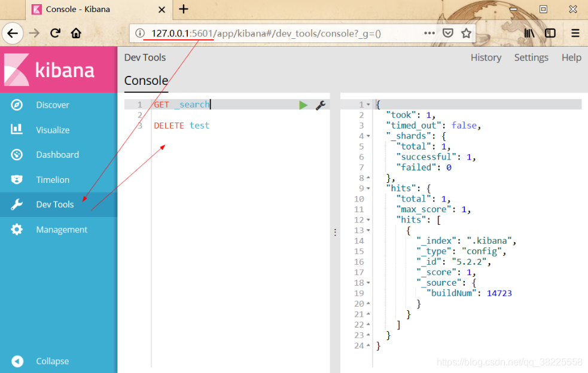Image resolution: width=588 pixels, height=373 pixels.
Task: Place cursor on the GET _search line
Action: 182,105
